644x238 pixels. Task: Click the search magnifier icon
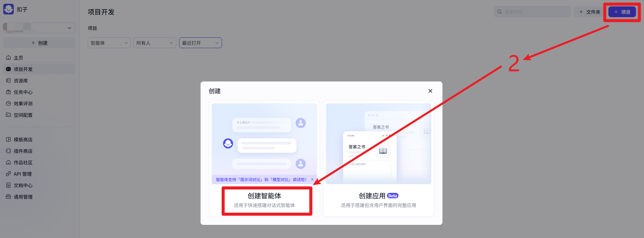500,12
